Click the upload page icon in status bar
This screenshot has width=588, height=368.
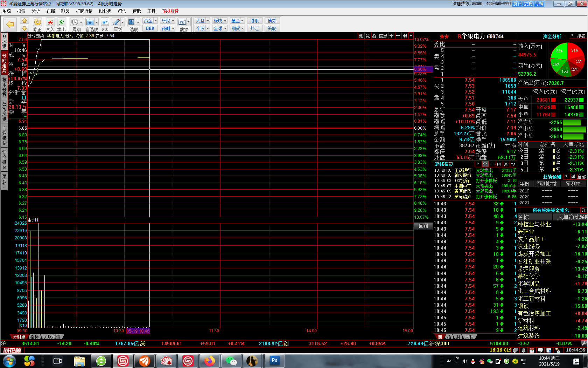[x=549, y=350]
